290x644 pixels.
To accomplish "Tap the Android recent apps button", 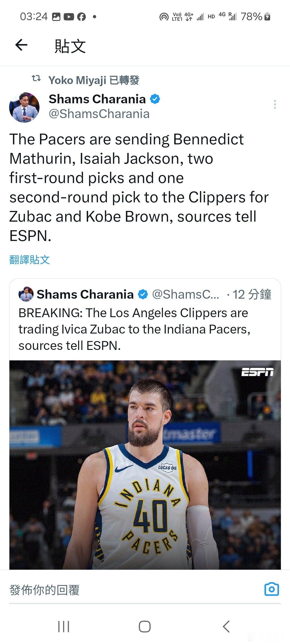I will (64, 627).
